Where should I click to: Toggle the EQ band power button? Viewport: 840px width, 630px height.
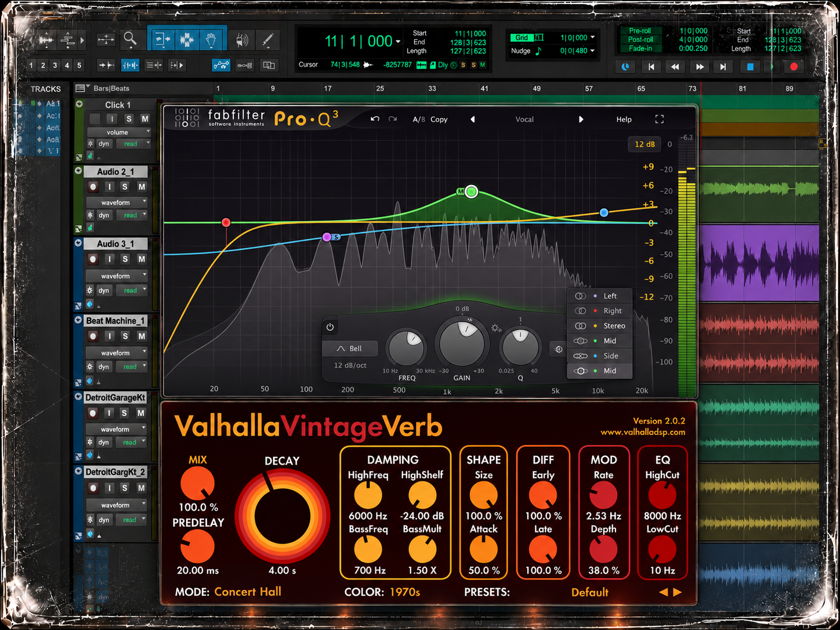coord(330,327)
